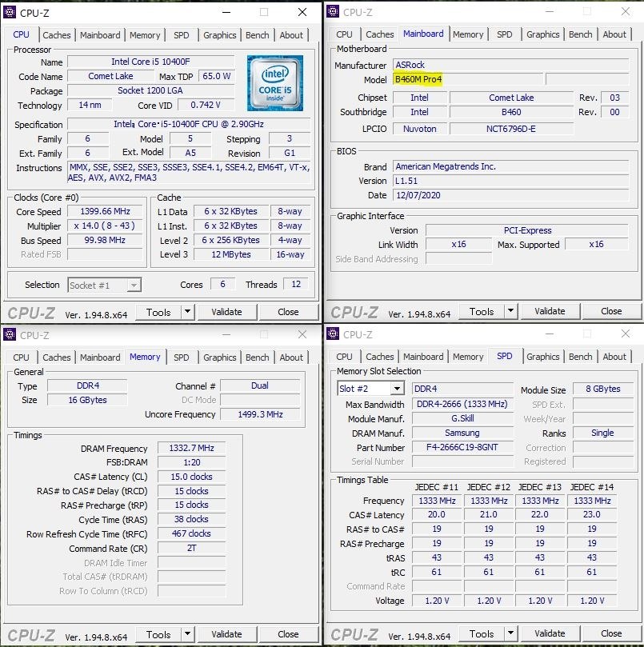Click the Threads count 12 field
This screenshot has width=644, height=647.
(296, 284)
